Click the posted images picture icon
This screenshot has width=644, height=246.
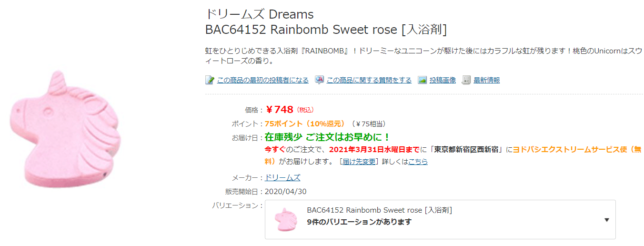tap(422, 80)
